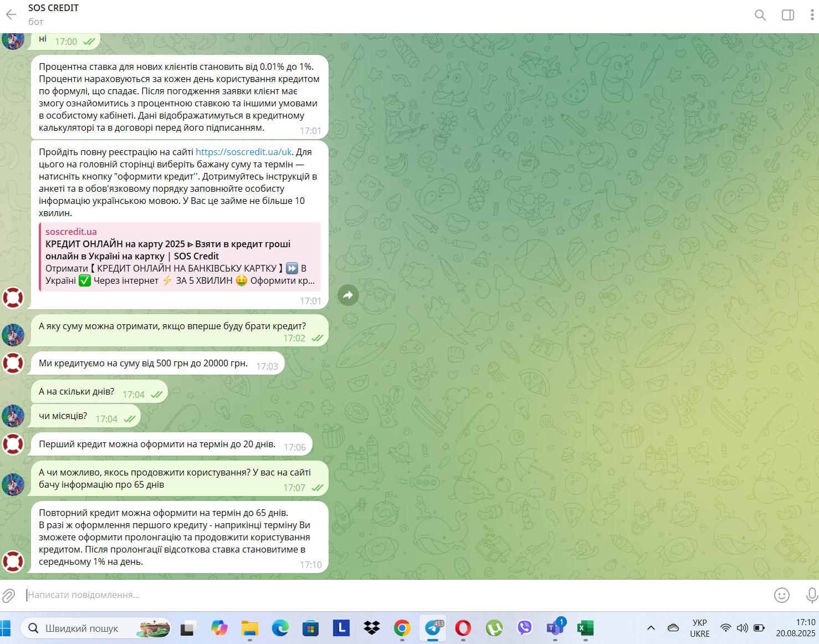The width and height of the screenshot is (819, 644).
Task: Click message 'А чи можливо, якось продовжити'
Action: 179,478
